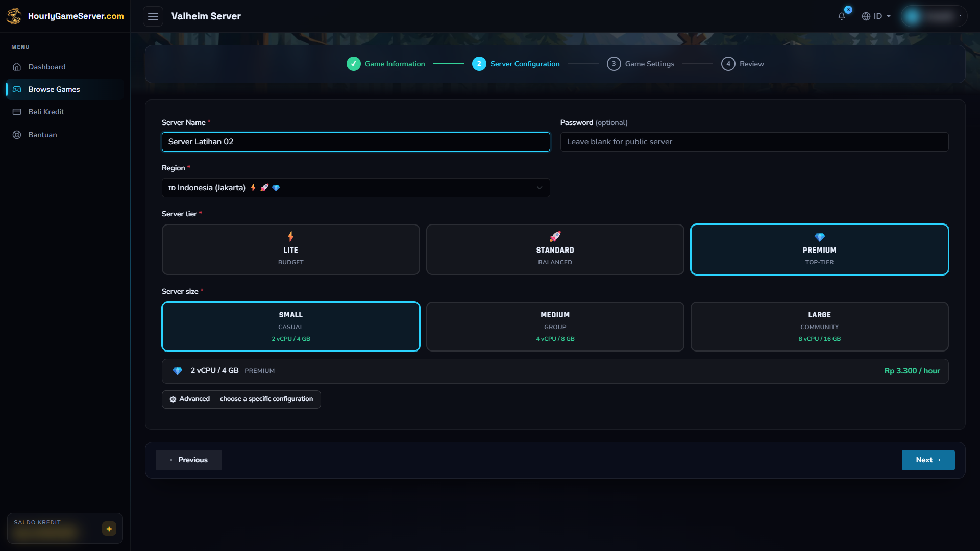This screenshot has height=551, width=980.
Task: Click the Server Name input field
Action: click(356, 142)
